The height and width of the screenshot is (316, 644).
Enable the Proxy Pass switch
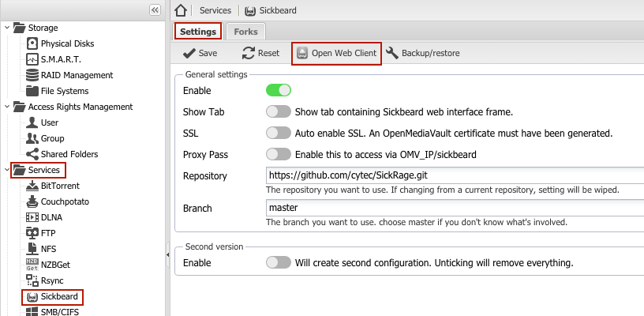[x=279, y=155]
